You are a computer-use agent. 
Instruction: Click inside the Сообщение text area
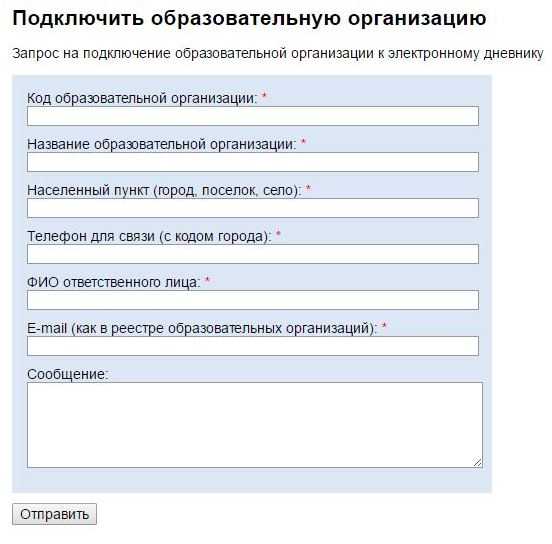coord(255,425)
